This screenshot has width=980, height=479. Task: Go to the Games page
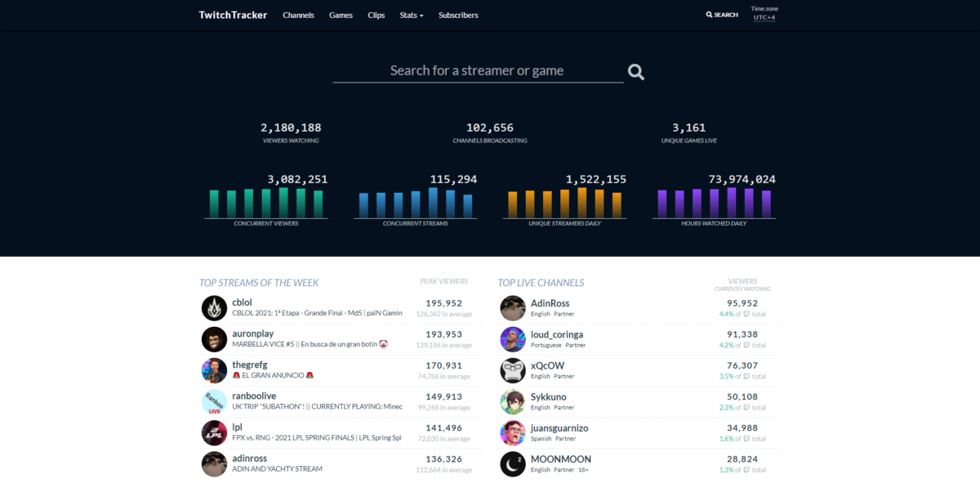tap(341, 15)
